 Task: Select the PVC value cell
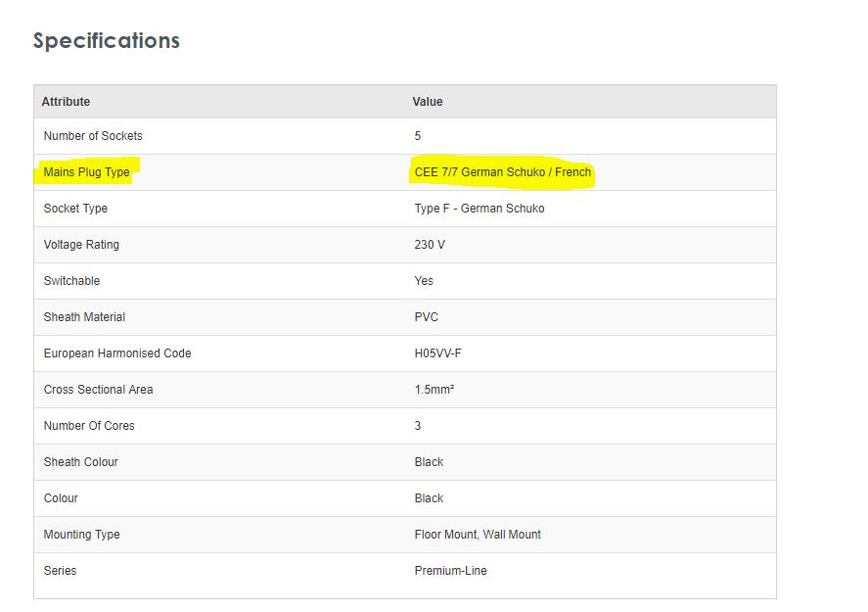click(x=427, y=317)
